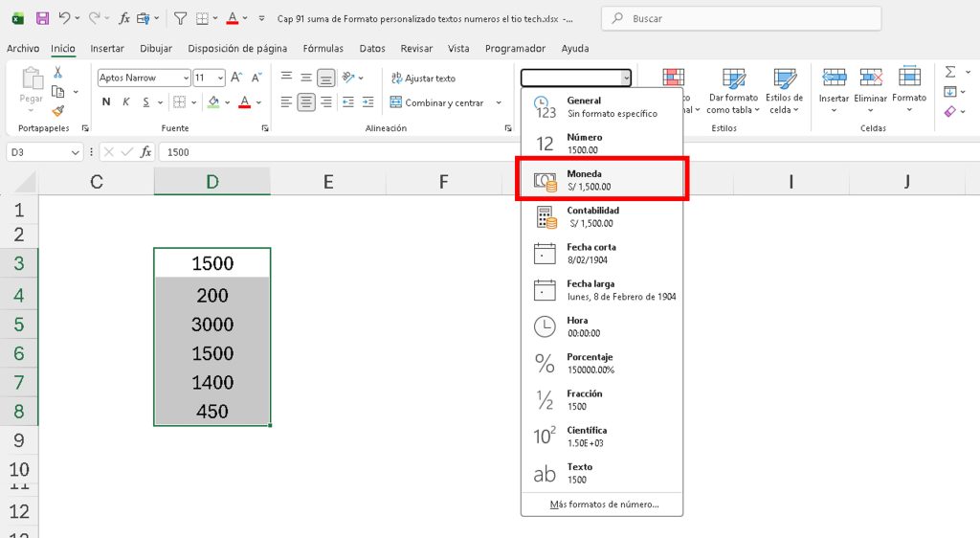Click the Insert function fx icon in formula bar
980x538 pixels.
[146, 152]
